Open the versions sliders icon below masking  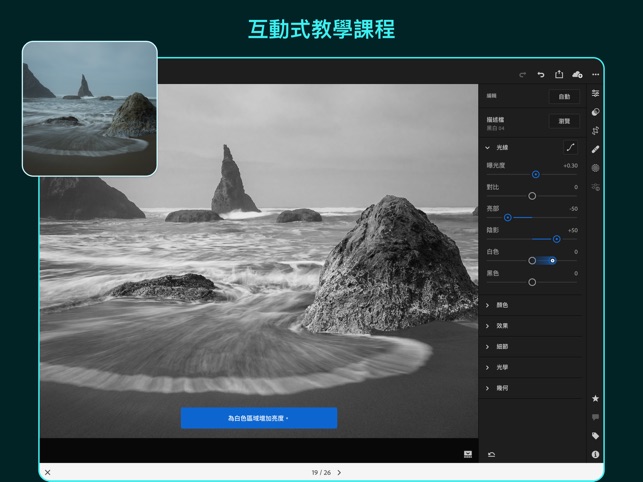coord(595,187)
